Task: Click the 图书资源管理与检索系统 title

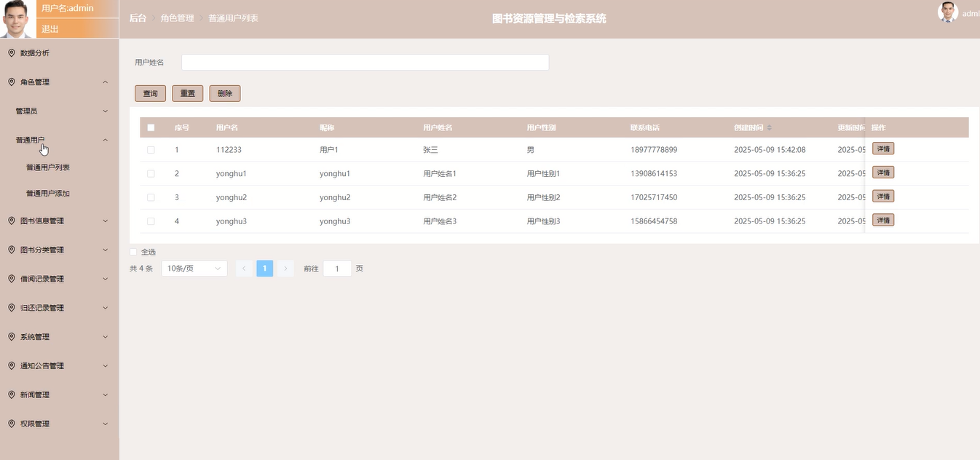Action: click(x=549, y=18)
